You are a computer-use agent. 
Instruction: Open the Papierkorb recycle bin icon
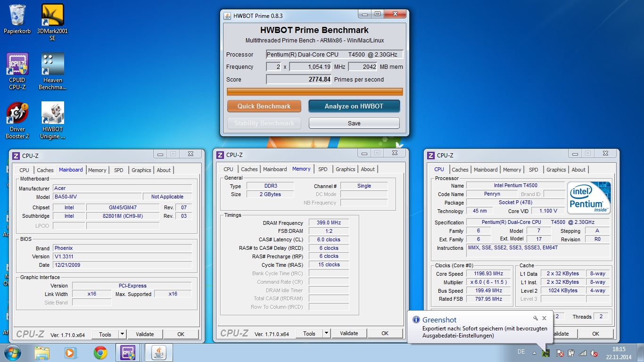pos(17,19)
